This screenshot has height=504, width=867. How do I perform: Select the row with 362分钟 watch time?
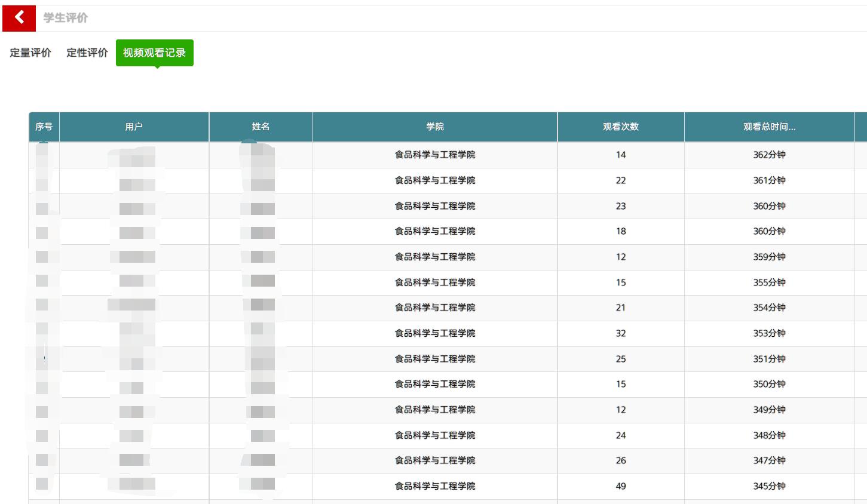point(769,155)
